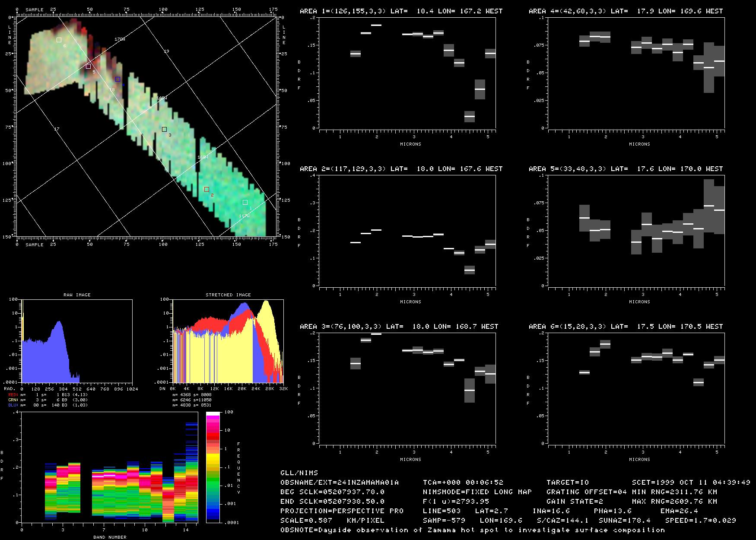This screenshot has height=540, width=756.
Task: Click the "168W" longitude label on map
Action: click(203, 157)
